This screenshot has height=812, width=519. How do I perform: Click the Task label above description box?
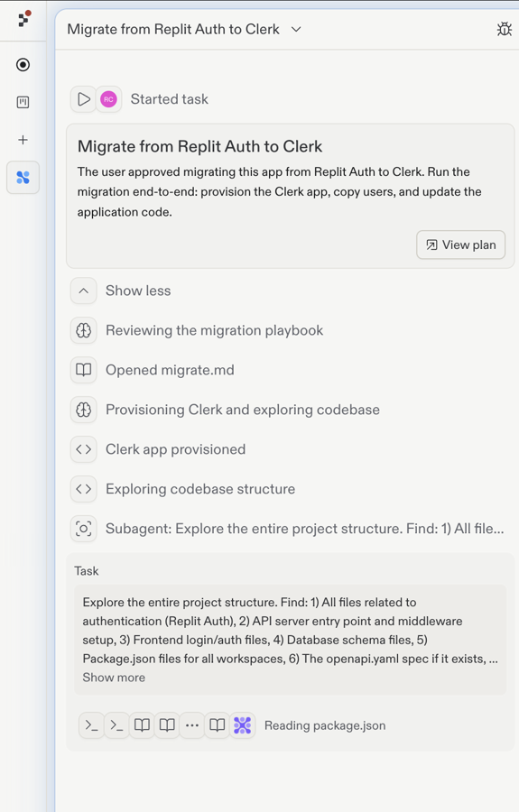(86, 571)
